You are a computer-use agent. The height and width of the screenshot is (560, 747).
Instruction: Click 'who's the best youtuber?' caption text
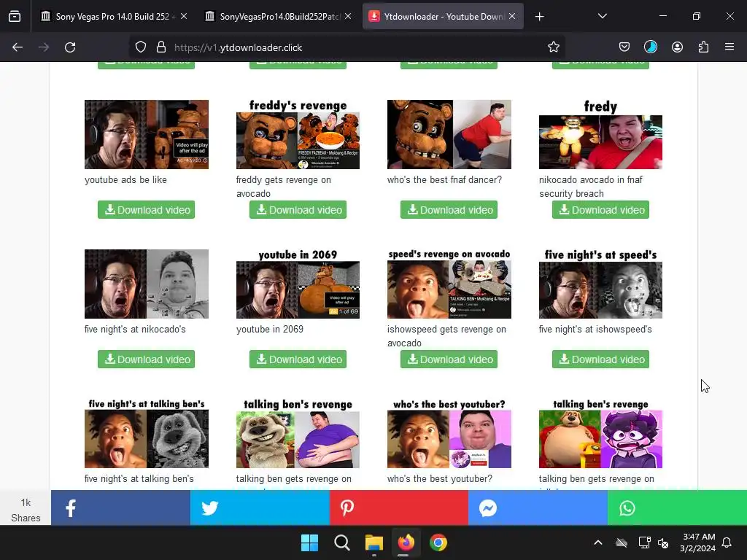pyautogui.click(x=440, y=478)
